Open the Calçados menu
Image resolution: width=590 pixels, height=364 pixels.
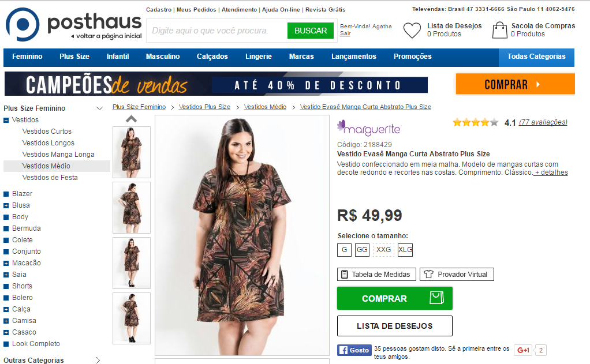click(x=212, y=57)
